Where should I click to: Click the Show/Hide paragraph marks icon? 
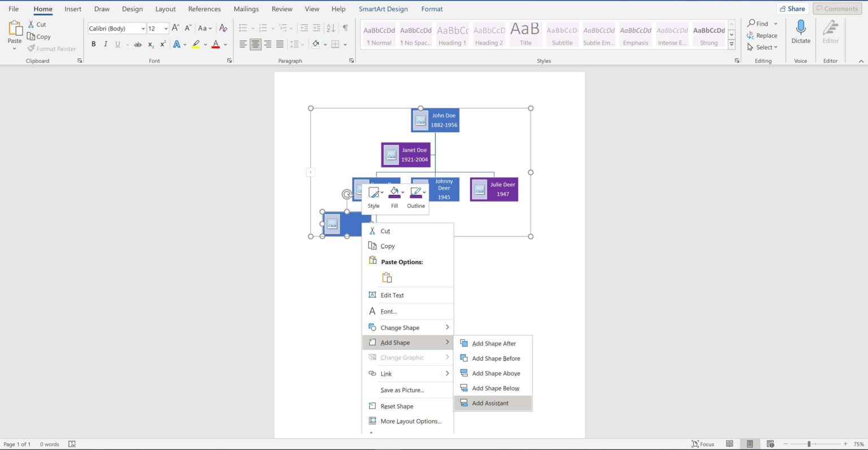pos(345,28)
